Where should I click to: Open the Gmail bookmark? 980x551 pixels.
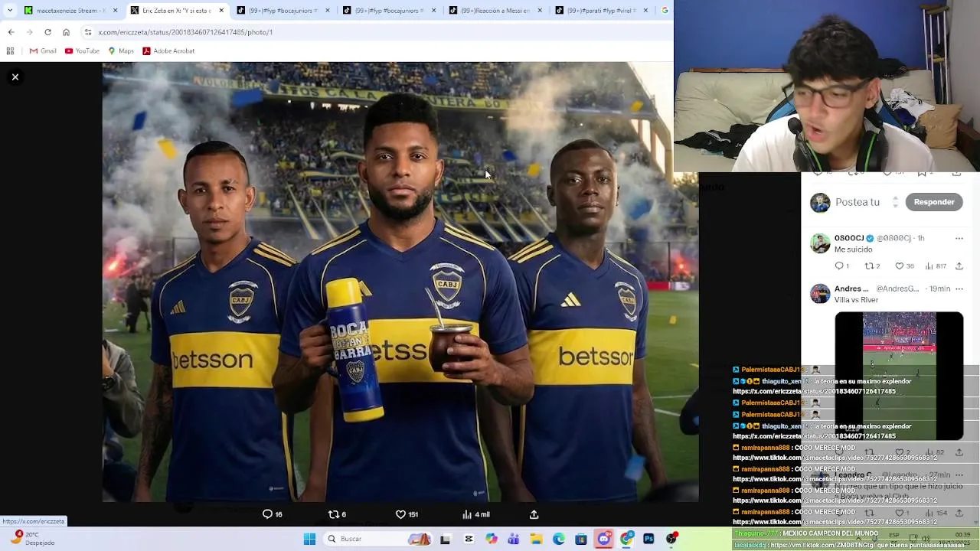pyautogui.click(x=43, y=51)
